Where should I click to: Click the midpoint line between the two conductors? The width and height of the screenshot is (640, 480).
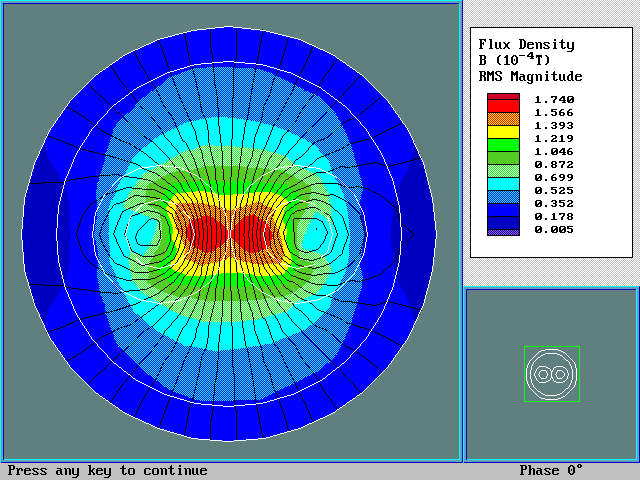[x=232, y=234]
